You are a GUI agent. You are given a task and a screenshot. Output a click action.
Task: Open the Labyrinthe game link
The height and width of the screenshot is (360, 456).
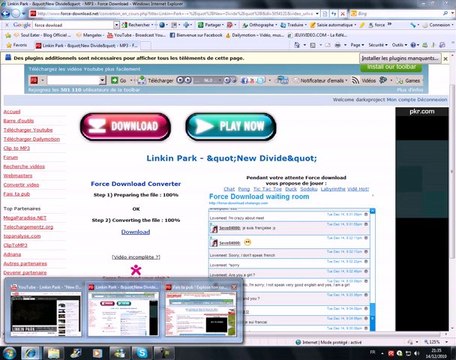[x=333, y=189]
